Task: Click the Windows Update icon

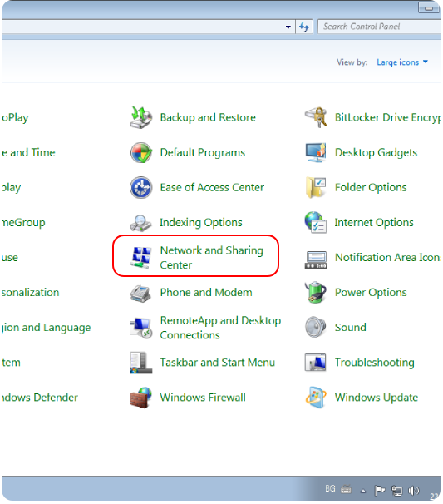Action: (316, 398)
